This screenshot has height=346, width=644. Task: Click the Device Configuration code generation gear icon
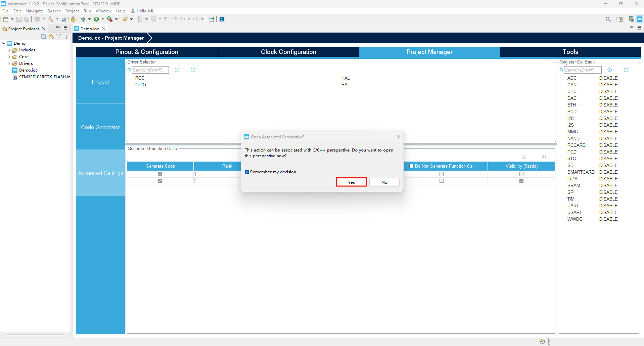pos(73,19)
